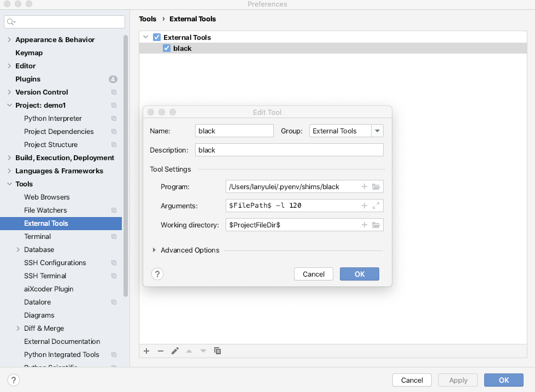Collapse External Tools group in tool list
Screen dimensions: 535x392
pyautogui.click(x=146, y=37)
